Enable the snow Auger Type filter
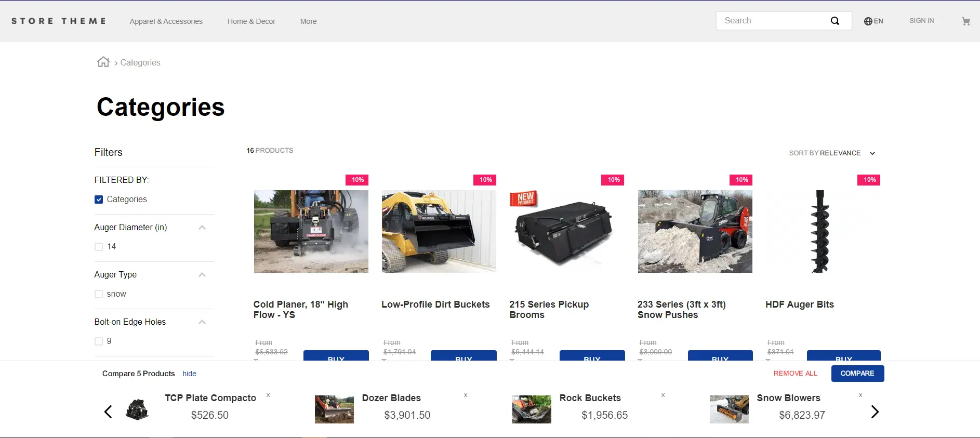 pos(99,294)
